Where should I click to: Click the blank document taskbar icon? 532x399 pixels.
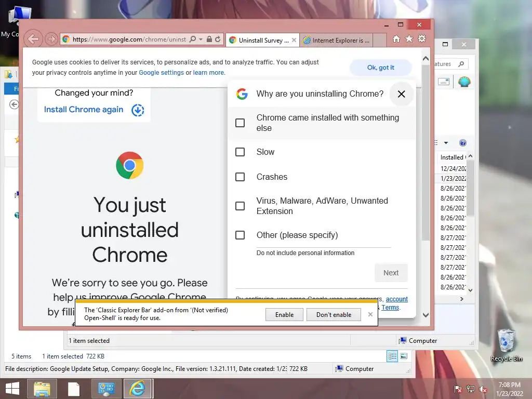[74, 389]
